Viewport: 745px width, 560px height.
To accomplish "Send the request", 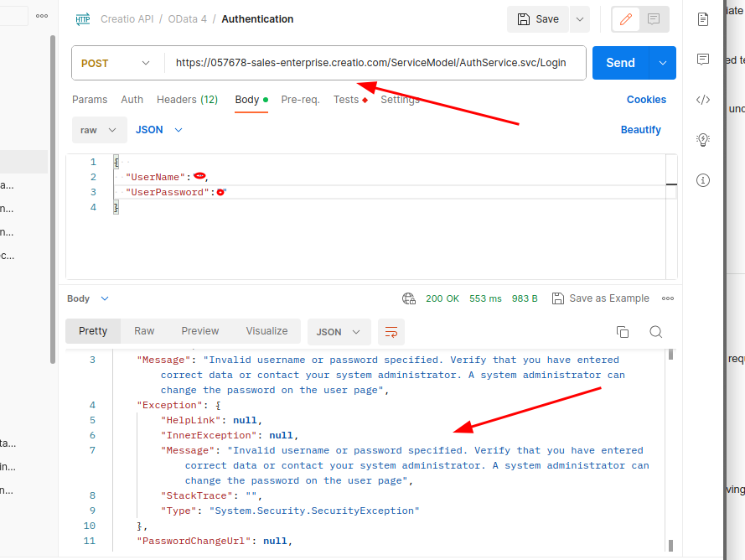I will point(620,63).
